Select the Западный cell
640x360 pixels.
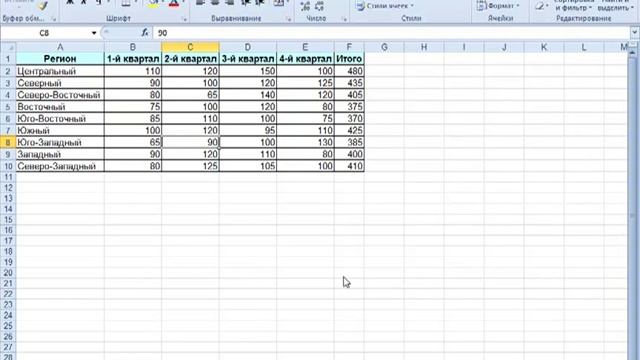point(60,154)
